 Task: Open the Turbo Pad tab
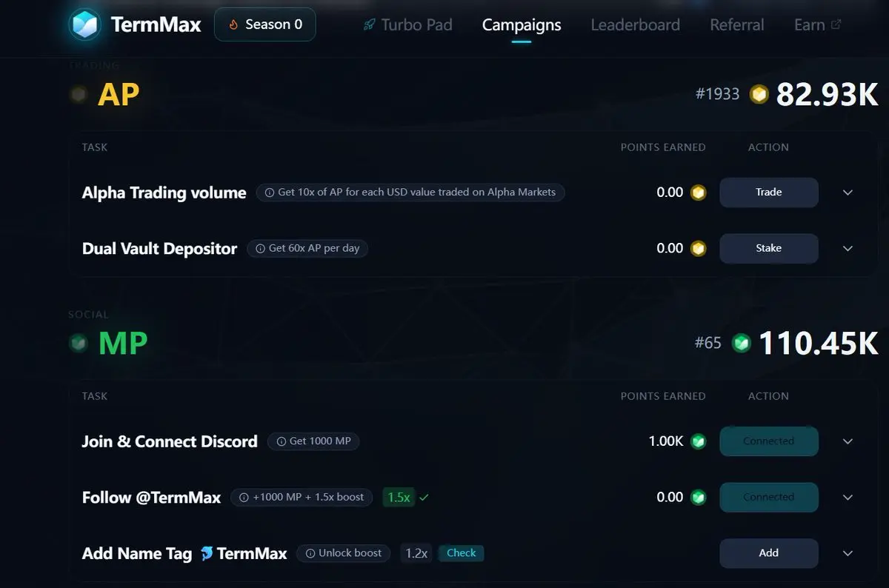(407, 24)
